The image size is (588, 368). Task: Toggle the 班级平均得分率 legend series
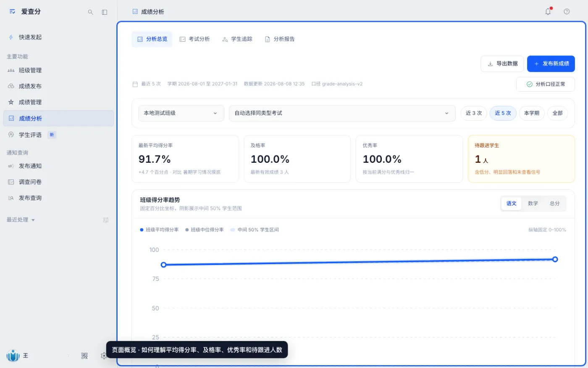pos(159,230)
